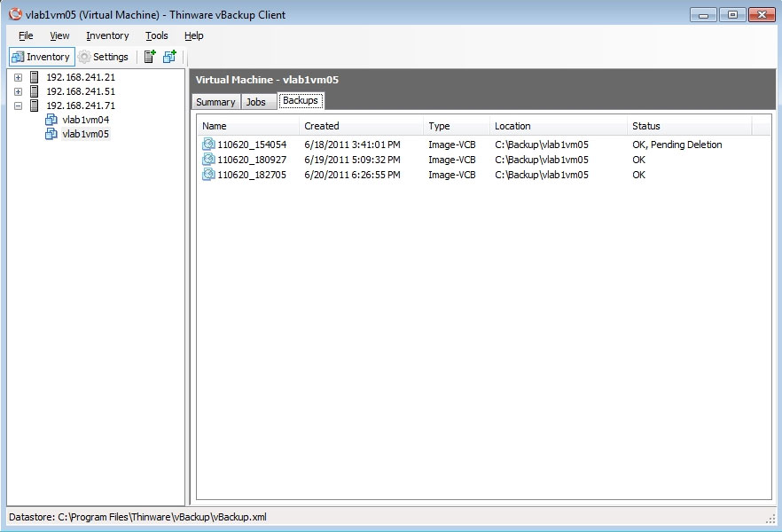Screen dimensions: 782x532
Task: Open the File menu
Action: [26, 35]
